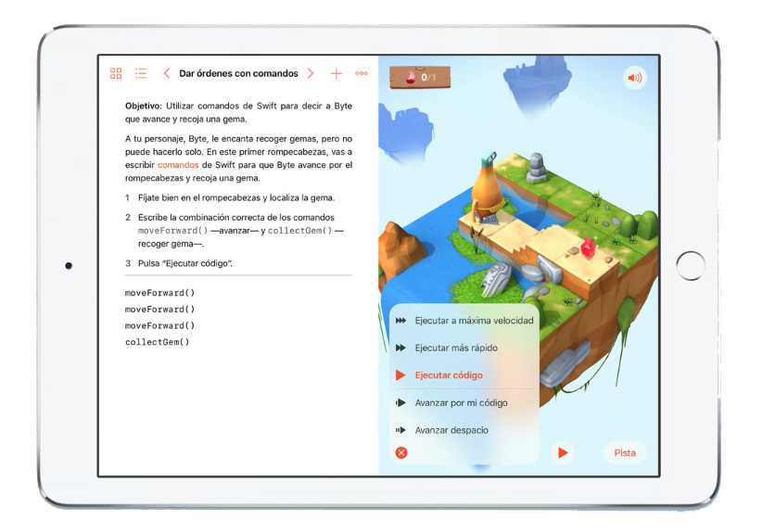Select Ejecutar más rápido option
Image resolution: width=763 pixels, height=532 pixels.
pyautogui.click(x=464, y=348)
